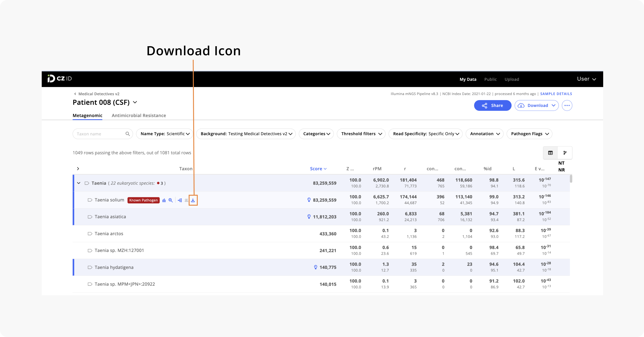The image size is (644, 337).
Task: Click Taenia sp. MZH:127001 taxon name
Action: pos(119,250)
